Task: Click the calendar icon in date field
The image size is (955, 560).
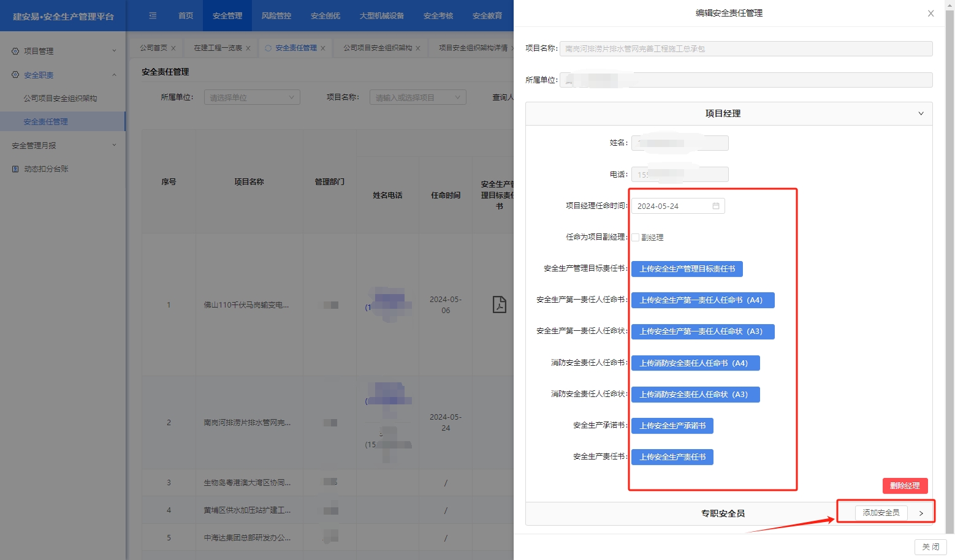Action: (715, 206)
